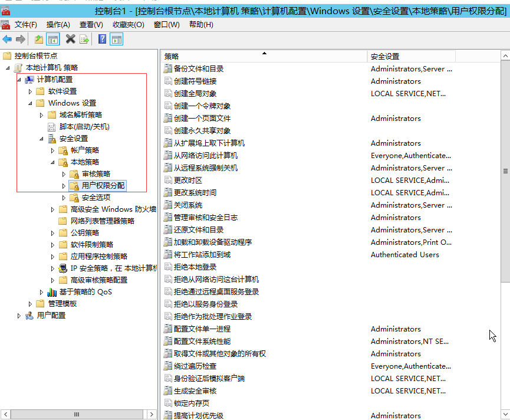Select 软件限制策略 in the tree
This screenshot has width=510, height=420.
click(x=92, y=245)
